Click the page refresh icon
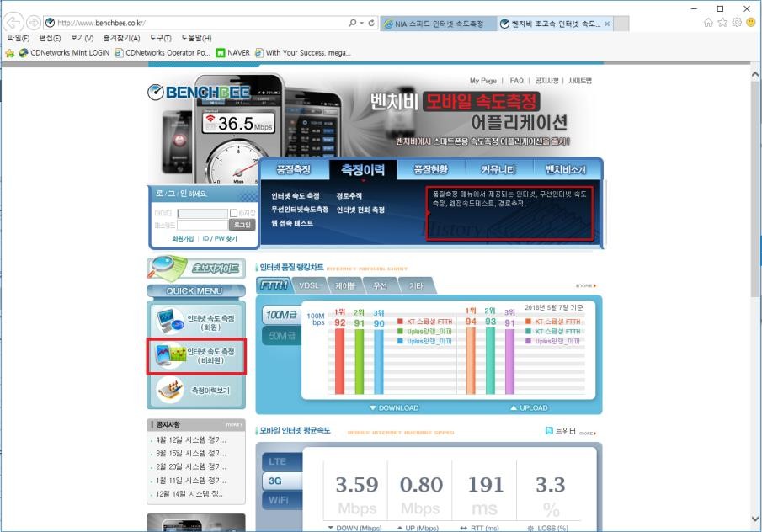This screenshot has height=532, width=762. [371, 23]
